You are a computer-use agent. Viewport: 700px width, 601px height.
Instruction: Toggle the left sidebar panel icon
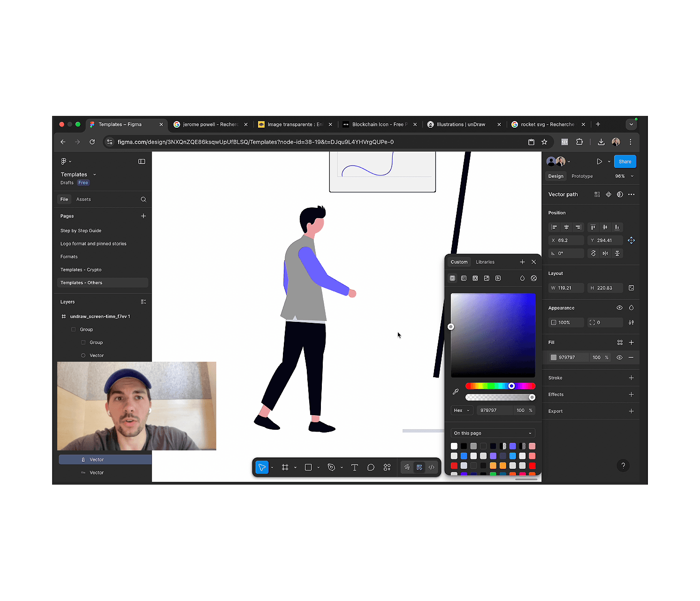click(142, 161)
